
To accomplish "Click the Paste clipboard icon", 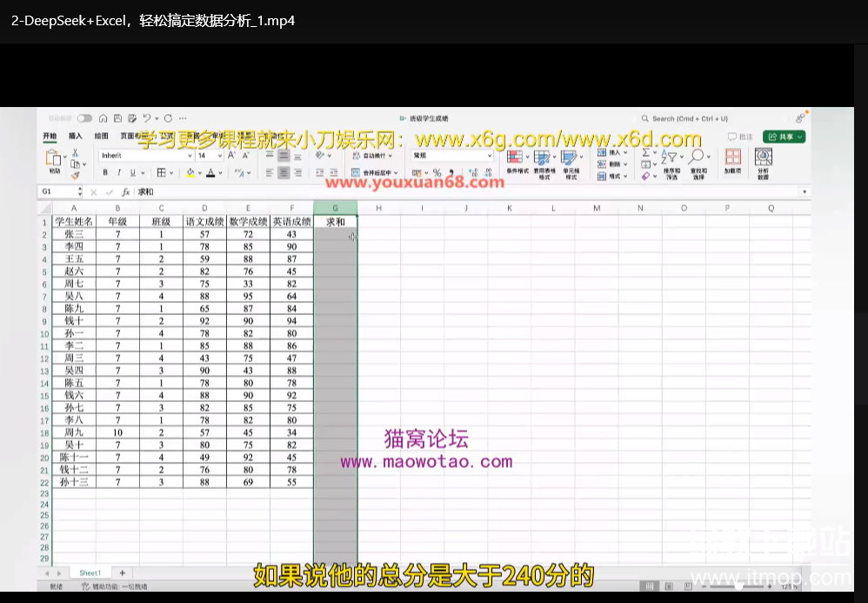I will 54,159.
